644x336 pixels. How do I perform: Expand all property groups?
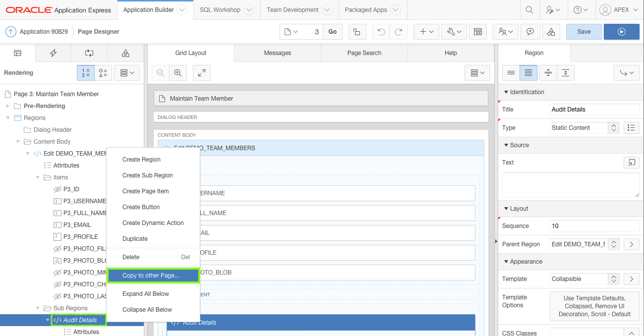point(566,73)
